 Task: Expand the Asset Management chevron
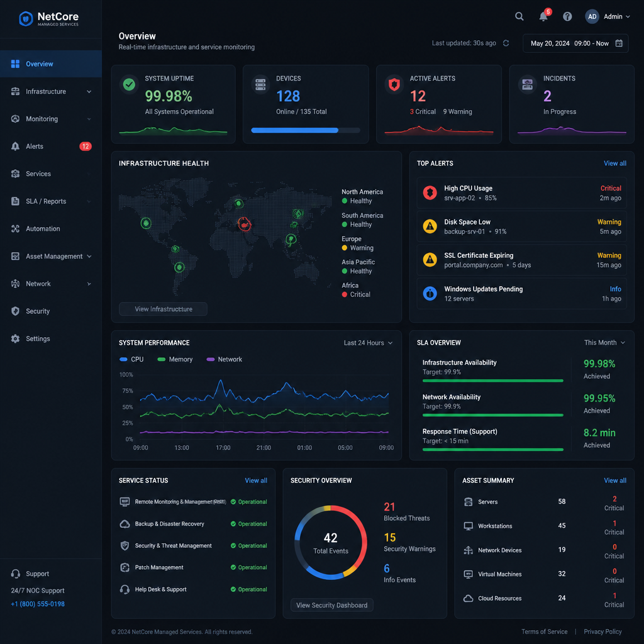89,257
